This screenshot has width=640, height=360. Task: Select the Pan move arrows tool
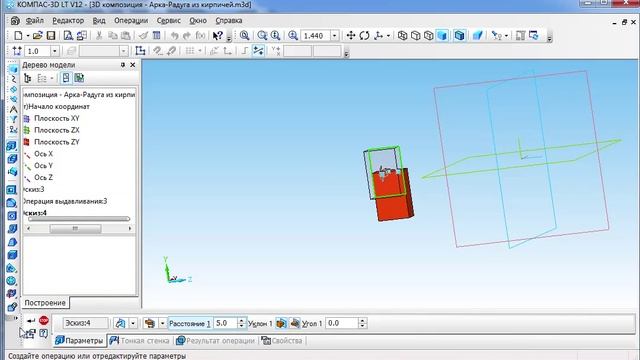(x=351, y=36)
